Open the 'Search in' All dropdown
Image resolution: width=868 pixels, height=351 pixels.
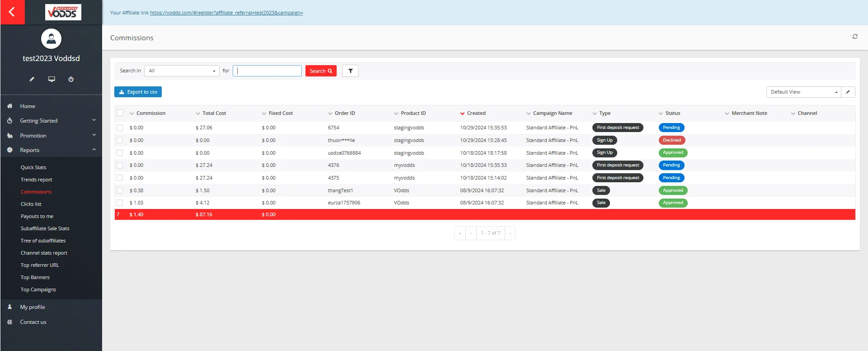[x=182, y=71]
